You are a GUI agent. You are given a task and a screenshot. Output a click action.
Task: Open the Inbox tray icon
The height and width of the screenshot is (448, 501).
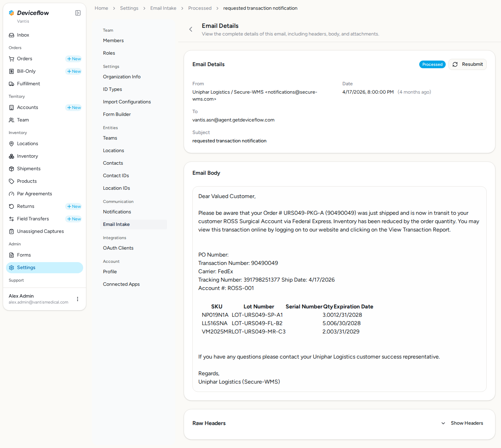pyautogui.click(x=11, y=35)
